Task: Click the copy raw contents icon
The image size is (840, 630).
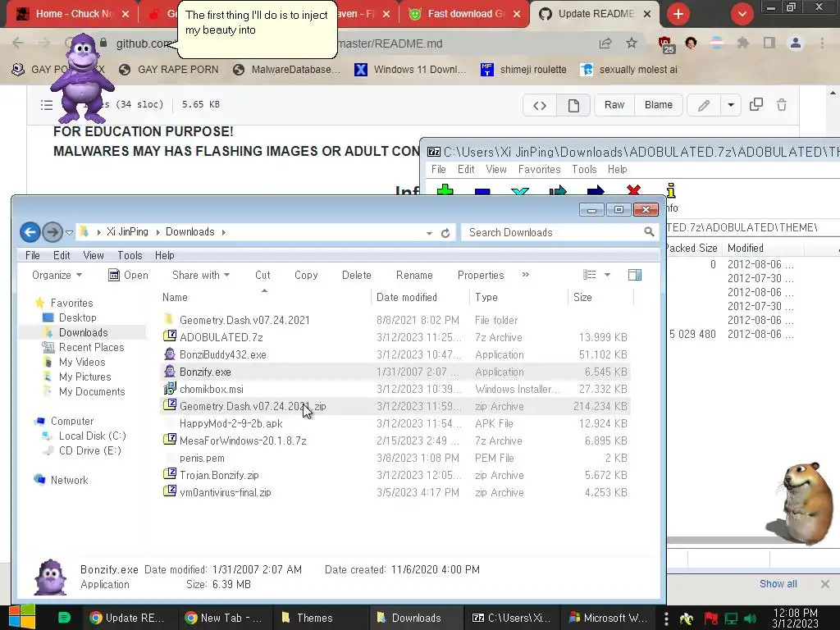Action: (x=756, y=104)
